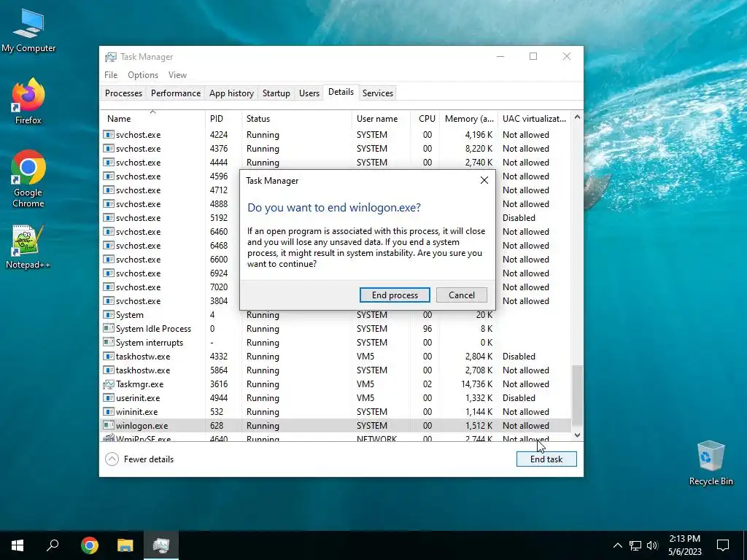Switch to the Performance tab

point(176,93)
